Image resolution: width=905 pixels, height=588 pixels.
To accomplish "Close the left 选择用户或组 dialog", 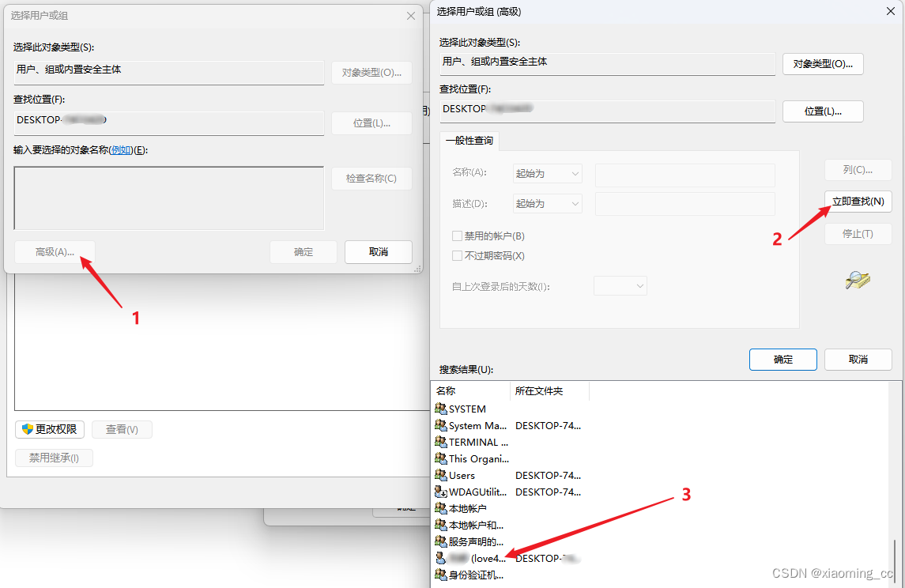I will coord(411,16).
